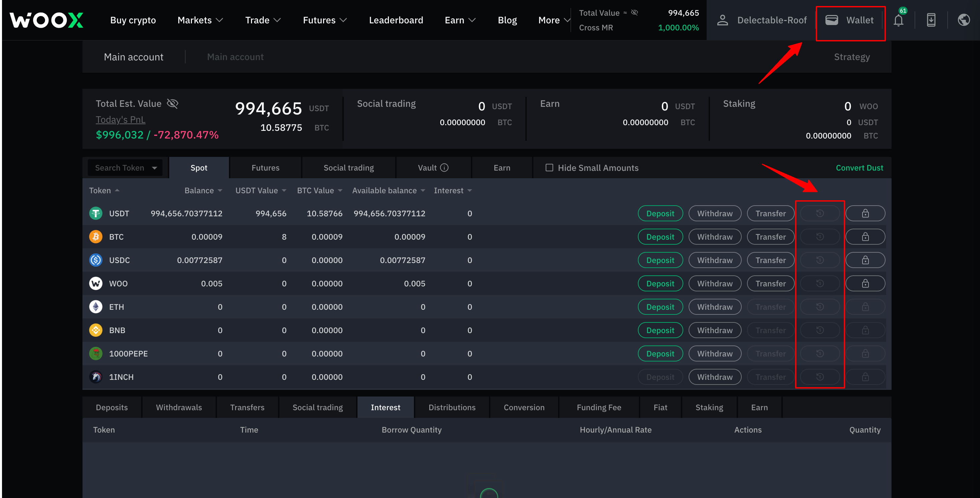This screenshot has height=498, width=980.
Task: Toggle header Total Value visibility eye
Action: tap(635, 13)
